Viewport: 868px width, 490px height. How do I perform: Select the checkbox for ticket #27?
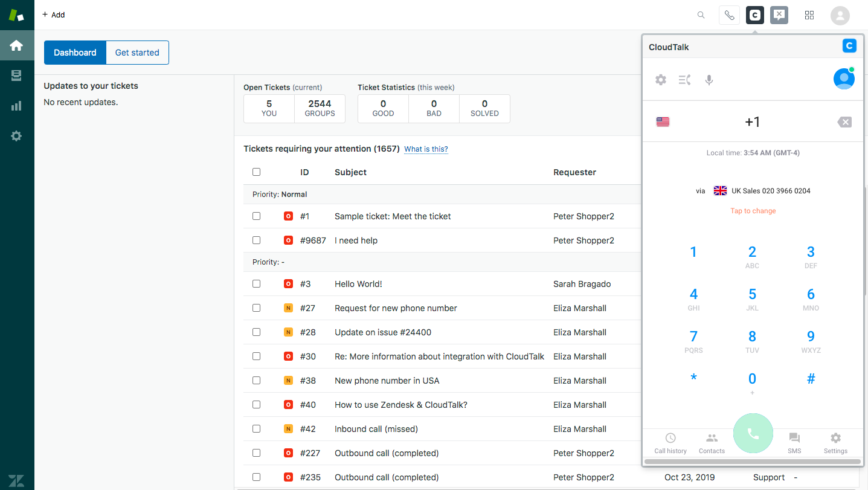click(256, 308)
